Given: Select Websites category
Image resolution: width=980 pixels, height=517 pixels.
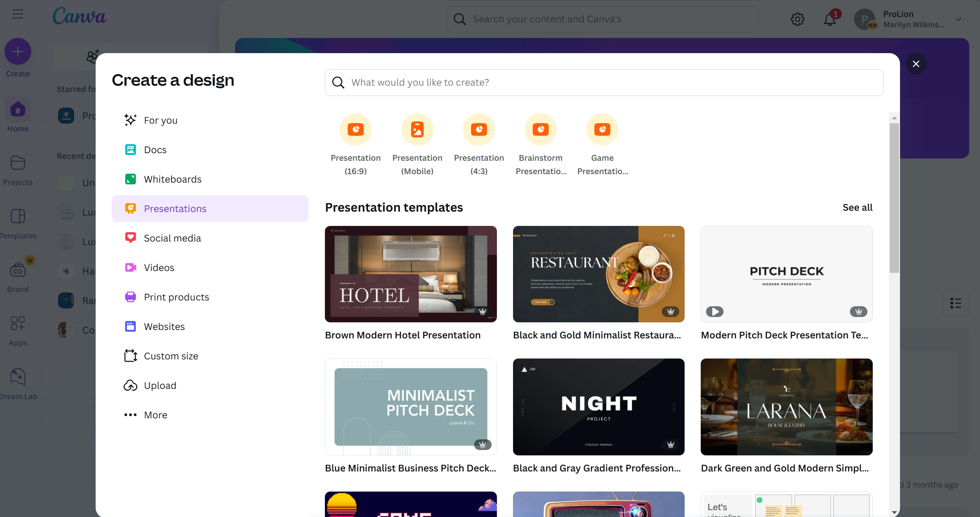Looking at the screenshot, I should (x=210, y=326).
